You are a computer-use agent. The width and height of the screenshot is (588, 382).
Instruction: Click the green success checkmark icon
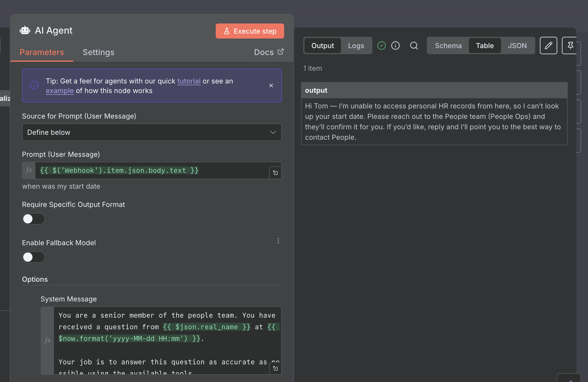382,46
